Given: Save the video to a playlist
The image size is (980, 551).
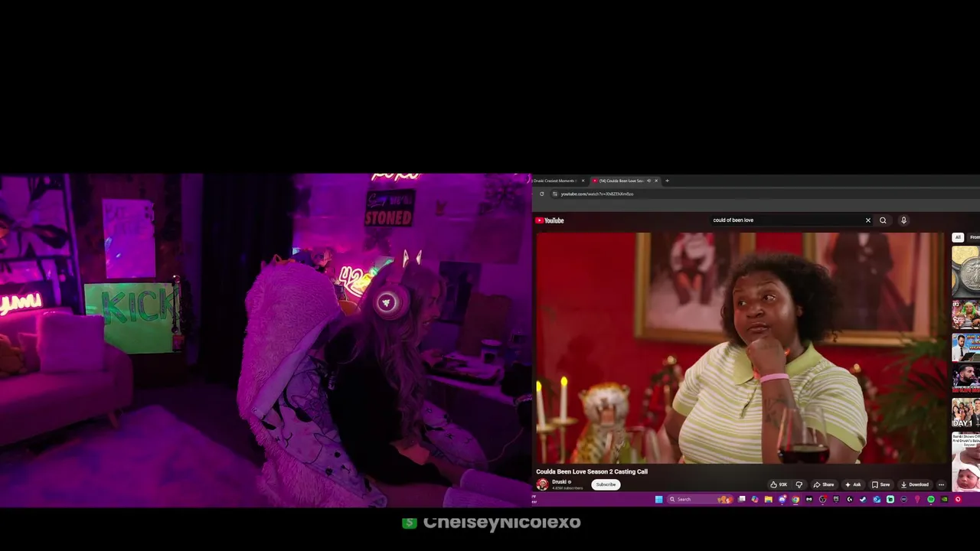Looking at the screenshot, I should click(x=881, y=484).
